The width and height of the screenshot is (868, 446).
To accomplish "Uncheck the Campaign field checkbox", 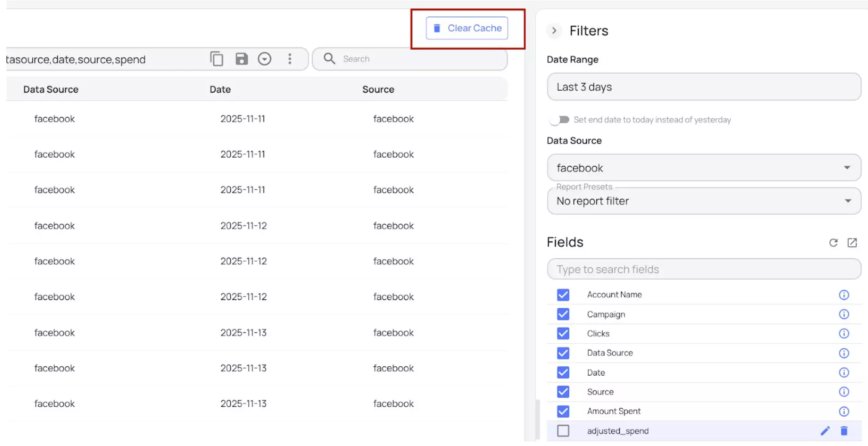I will tap(563, 314).
